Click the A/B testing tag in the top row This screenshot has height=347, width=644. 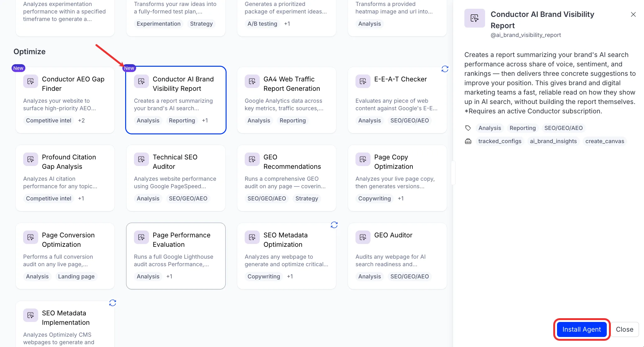(x=262, y=24)
